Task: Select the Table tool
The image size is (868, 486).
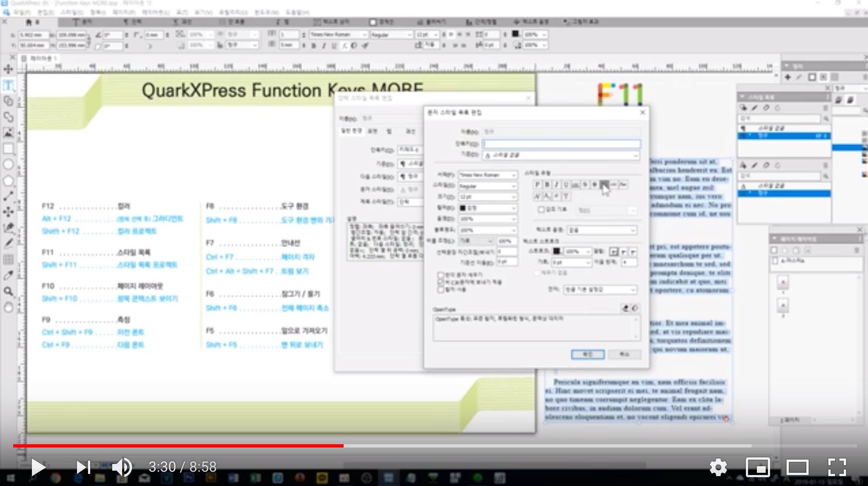Action: coord(8,259)
